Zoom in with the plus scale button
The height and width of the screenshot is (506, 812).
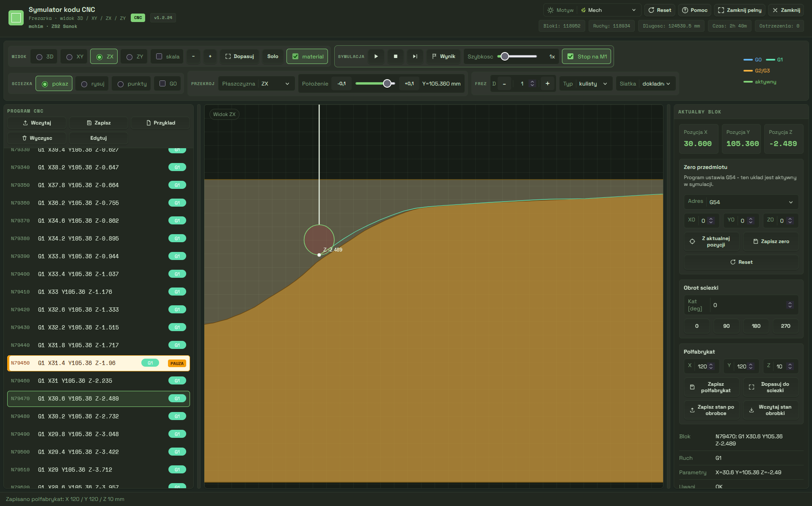coord(210,56)
